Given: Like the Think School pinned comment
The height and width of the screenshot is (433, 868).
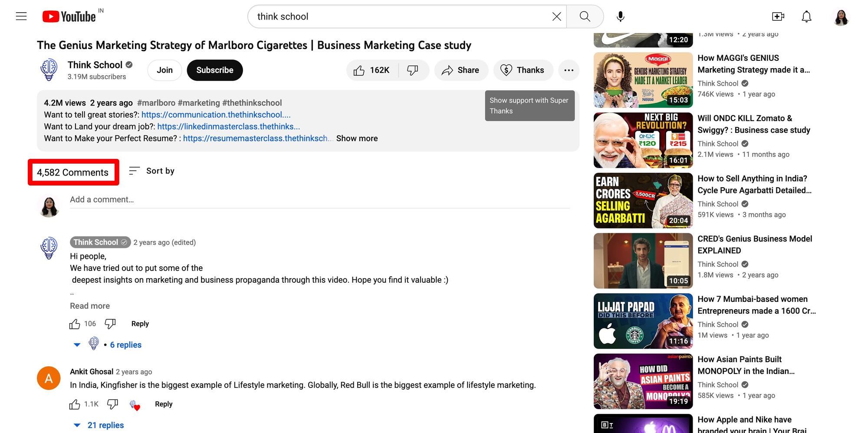Looking at the screenshot, I should click(x=75, y=324).
